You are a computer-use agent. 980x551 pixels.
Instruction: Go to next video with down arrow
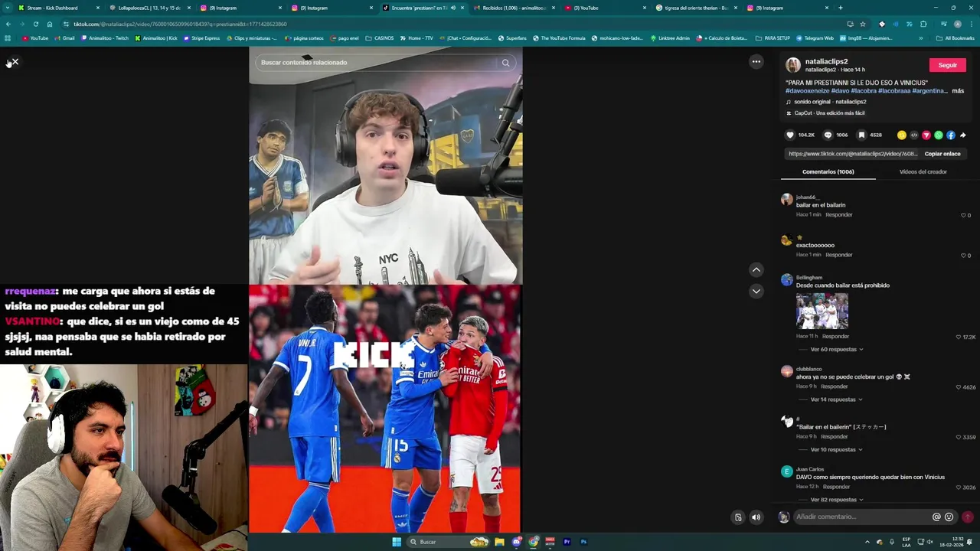(x=756, y=291)
